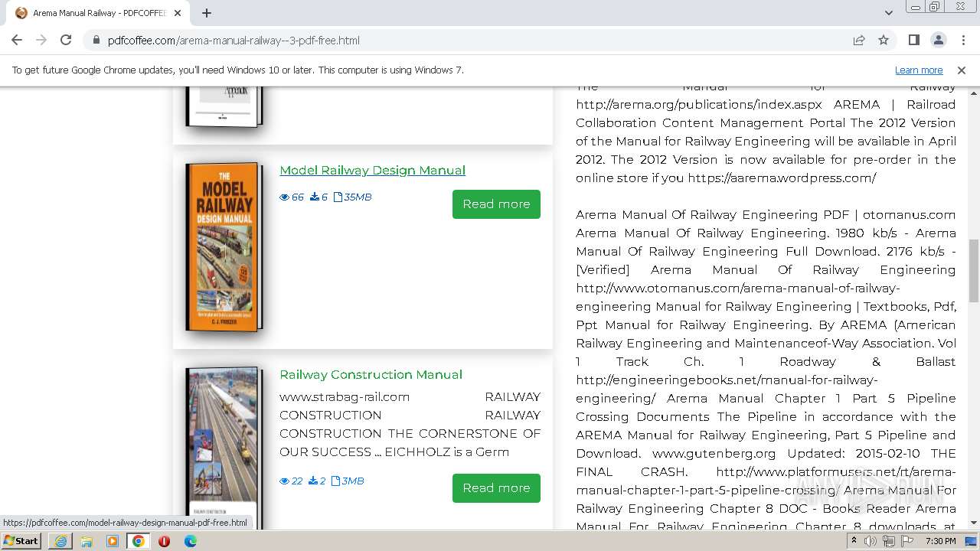The image size is (980, 551).
Task: Click the 7:30 PM system clock
Action: tap(940, 541)
